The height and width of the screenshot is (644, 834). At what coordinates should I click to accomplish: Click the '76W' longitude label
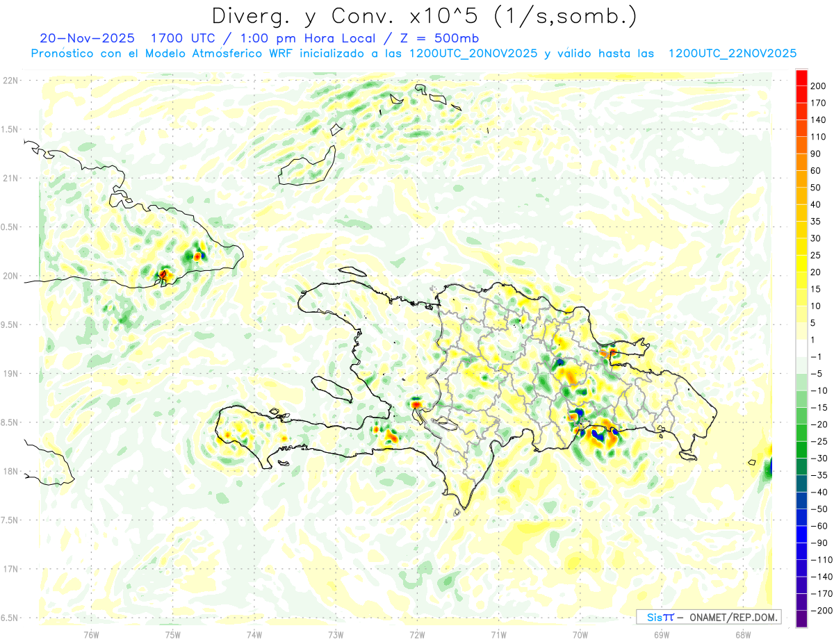(91, 634)
